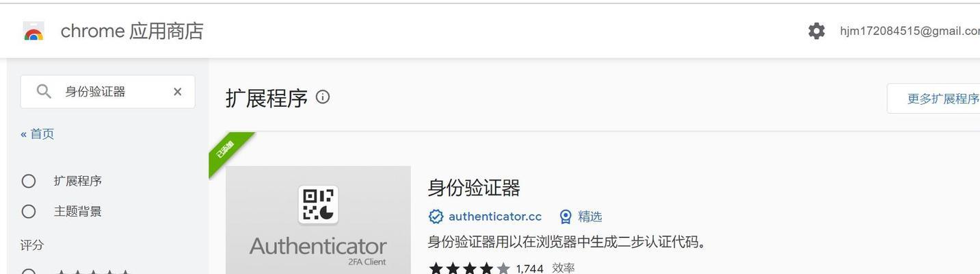Viewport: 980px width, 274px height.
Task: Open the 身份验证器 extension title
Action: tap(474, 188)
